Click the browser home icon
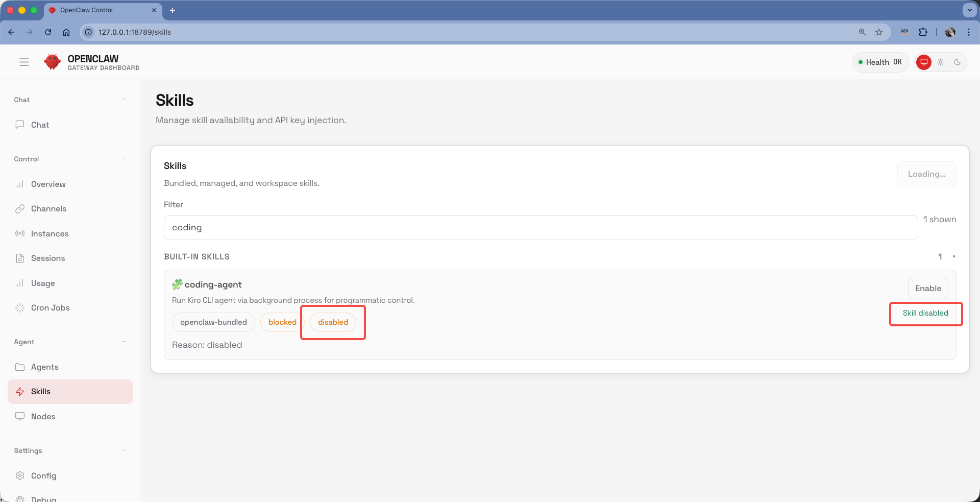 point(66,32)
